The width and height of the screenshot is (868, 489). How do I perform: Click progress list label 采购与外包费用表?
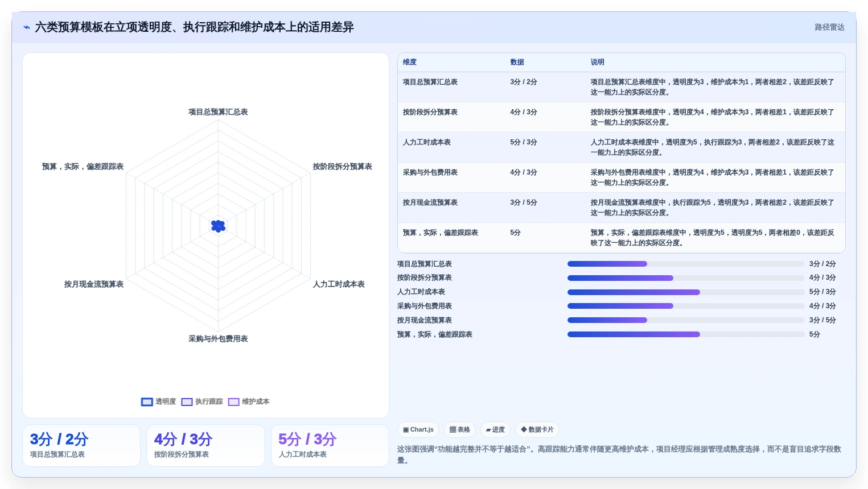[x=425, y=306]
